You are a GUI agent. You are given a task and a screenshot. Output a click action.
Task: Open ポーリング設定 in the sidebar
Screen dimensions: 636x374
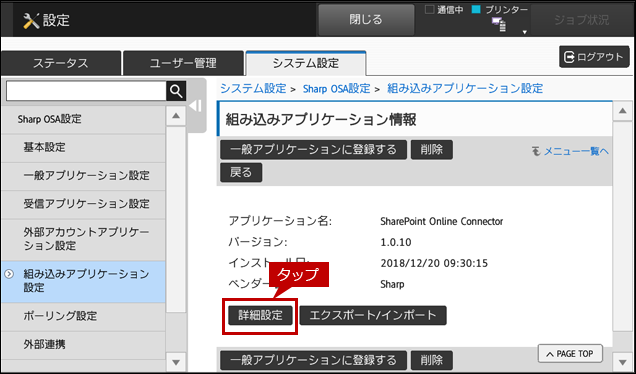point(83,316)
